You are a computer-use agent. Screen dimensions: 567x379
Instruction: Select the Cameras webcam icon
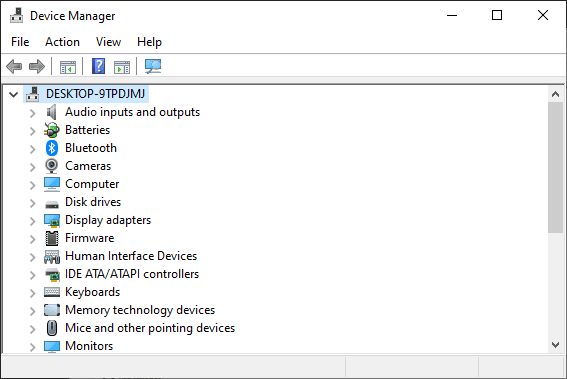click(52, 166)
